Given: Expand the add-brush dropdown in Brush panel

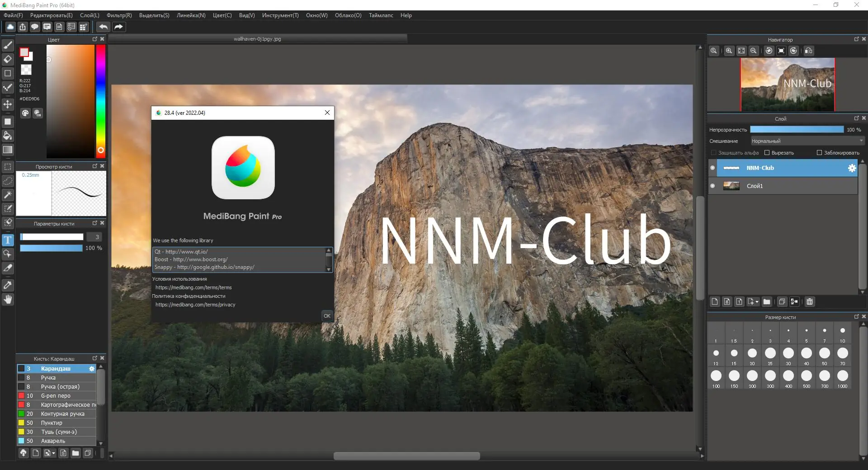Looking at the screenshot, I should [x=54, y=453].
